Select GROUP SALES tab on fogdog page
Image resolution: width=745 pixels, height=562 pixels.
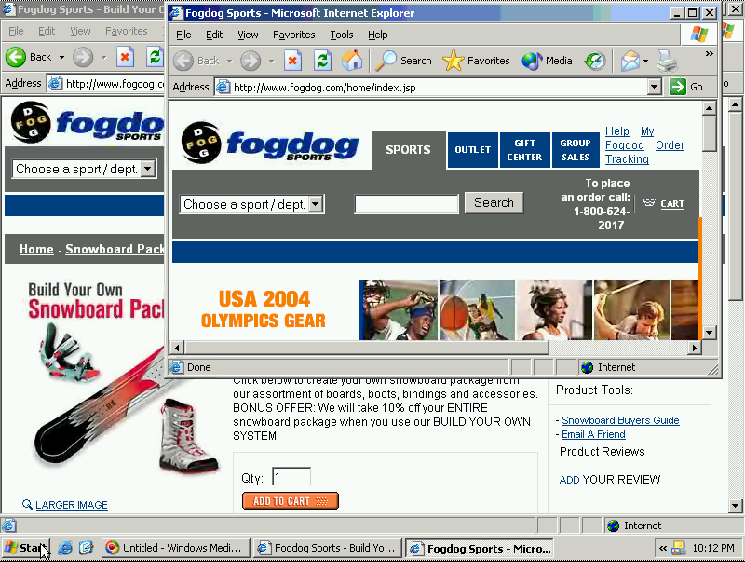pos(575,150)
